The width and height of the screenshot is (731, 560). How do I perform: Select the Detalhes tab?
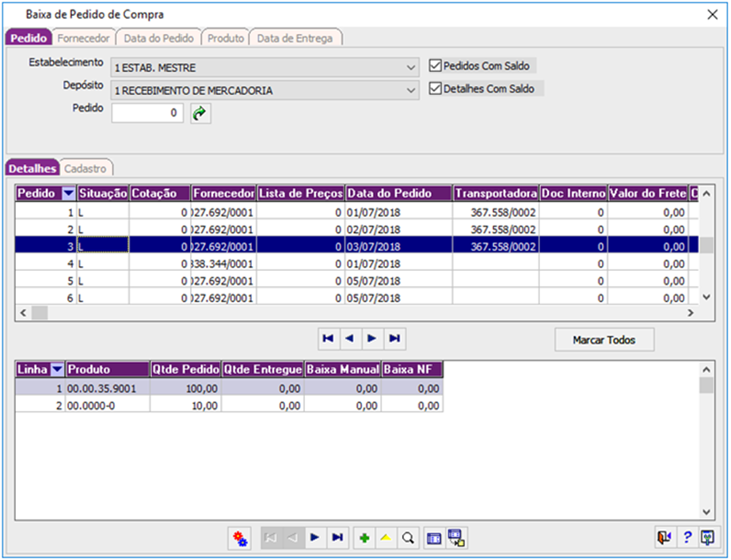coord(32,169)
